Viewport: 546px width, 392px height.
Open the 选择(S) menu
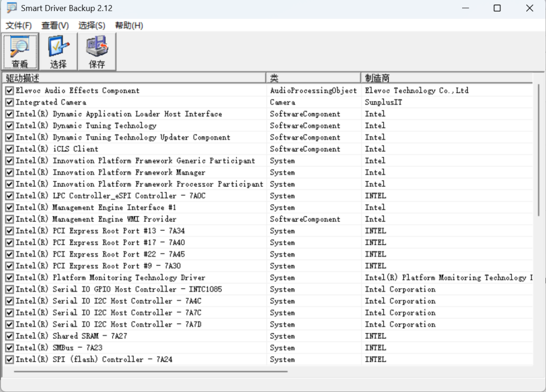click(92, 25)
